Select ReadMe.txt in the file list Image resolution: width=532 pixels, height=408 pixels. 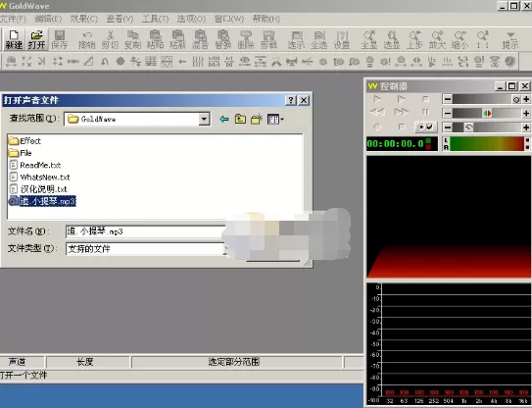[x=35, y=165]
